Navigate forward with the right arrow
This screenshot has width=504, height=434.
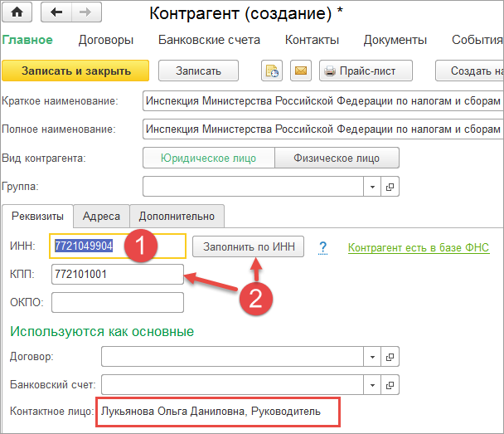pyautogui.click(x=86, y=12)
